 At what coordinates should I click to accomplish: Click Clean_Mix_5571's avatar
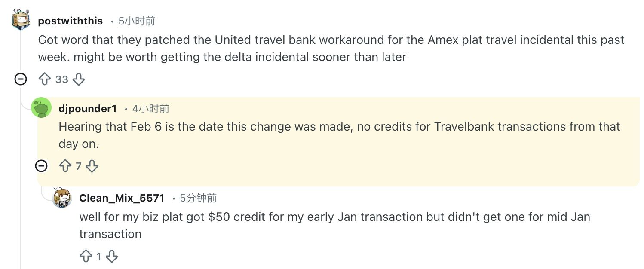[x=62, y=198]
